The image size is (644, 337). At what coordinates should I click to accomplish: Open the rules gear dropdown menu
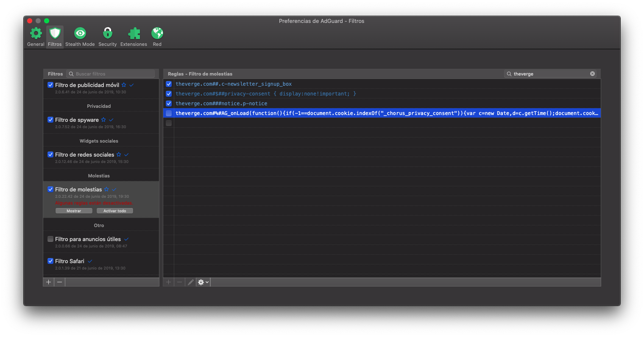click(203, 282)
